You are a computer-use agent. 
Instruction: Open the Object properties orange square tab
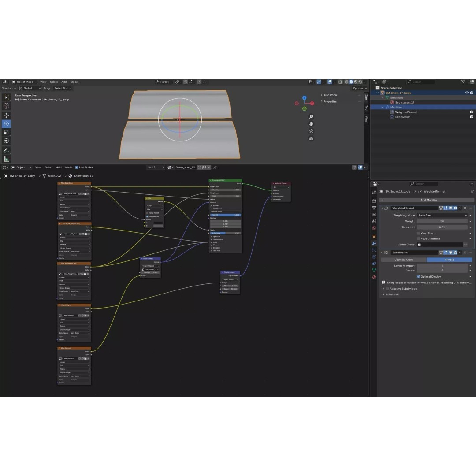pyautogui.click(x=374, y=237)
